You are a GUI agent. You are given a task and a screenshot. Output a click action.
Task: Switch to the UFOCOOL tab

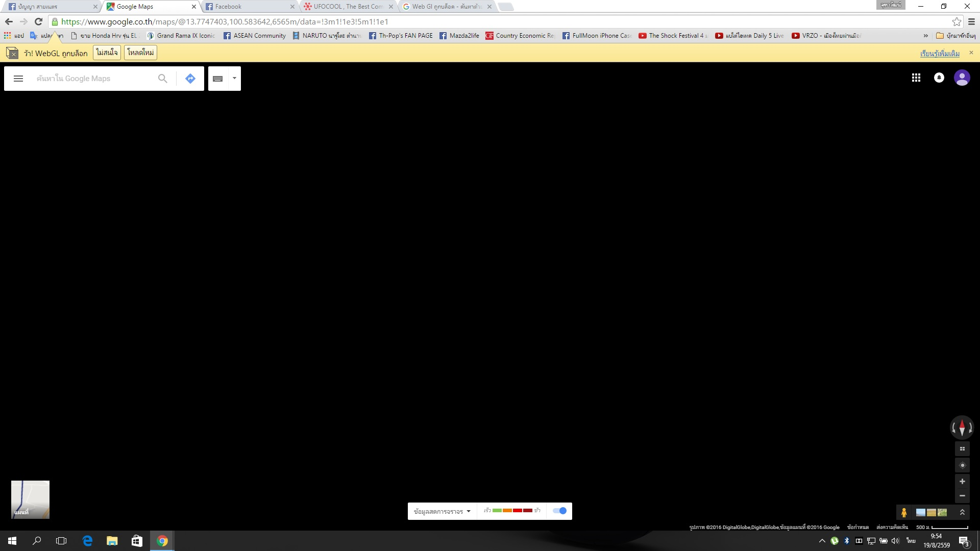click(x=347, y=7)
